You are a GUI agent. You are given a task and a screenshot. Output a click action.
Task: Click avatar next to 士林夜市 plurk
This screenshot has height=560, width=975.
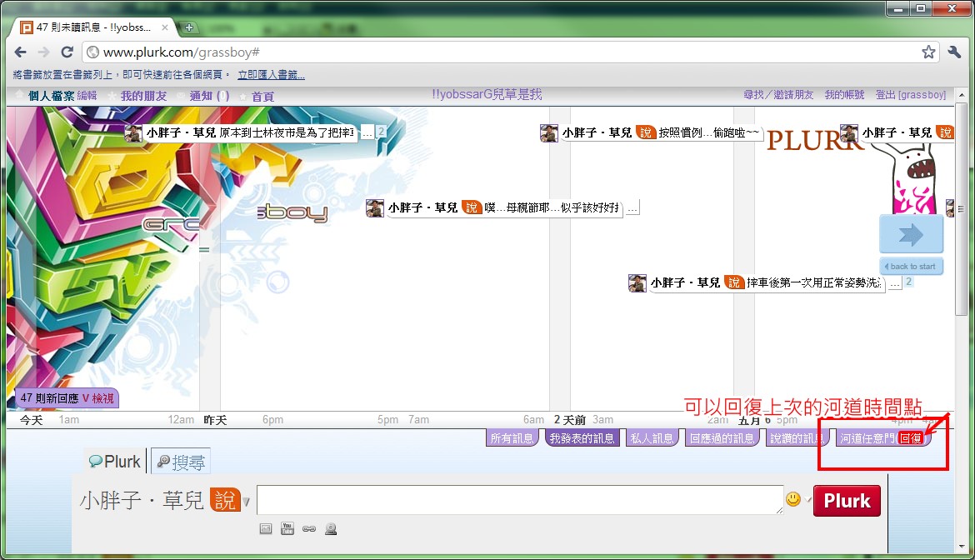133,133
